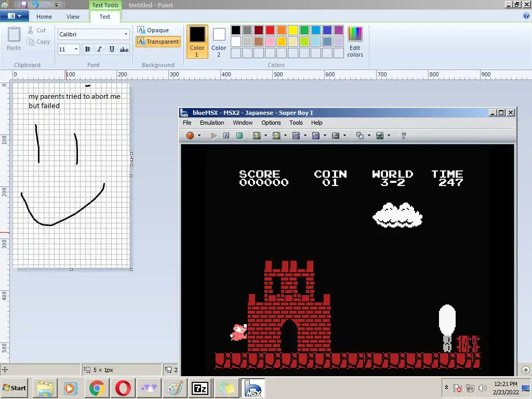Click the Run/Play icon in blueMSX toolbar

214,136
